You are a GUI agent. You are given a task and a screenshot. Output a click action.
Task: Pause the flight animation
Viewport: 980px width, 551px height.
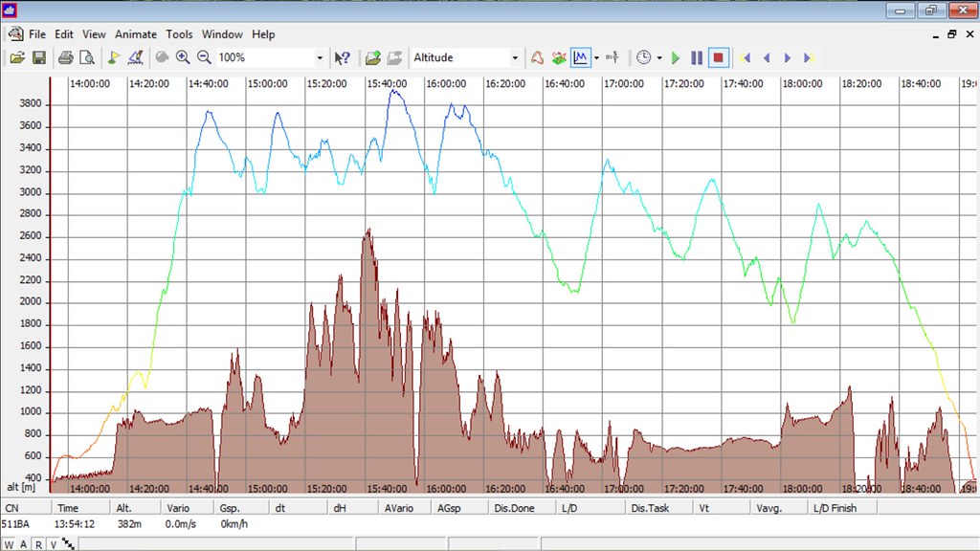tap(697, 58)
